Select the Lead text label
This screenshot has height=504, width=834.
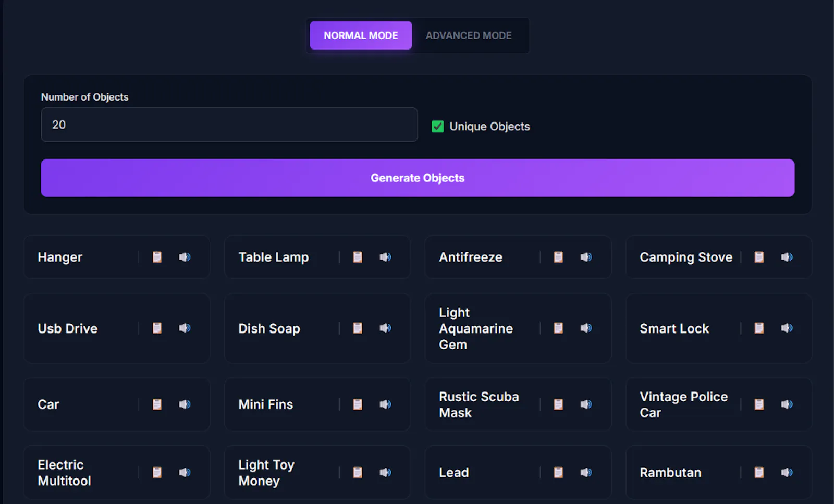[x=454, y=472]
